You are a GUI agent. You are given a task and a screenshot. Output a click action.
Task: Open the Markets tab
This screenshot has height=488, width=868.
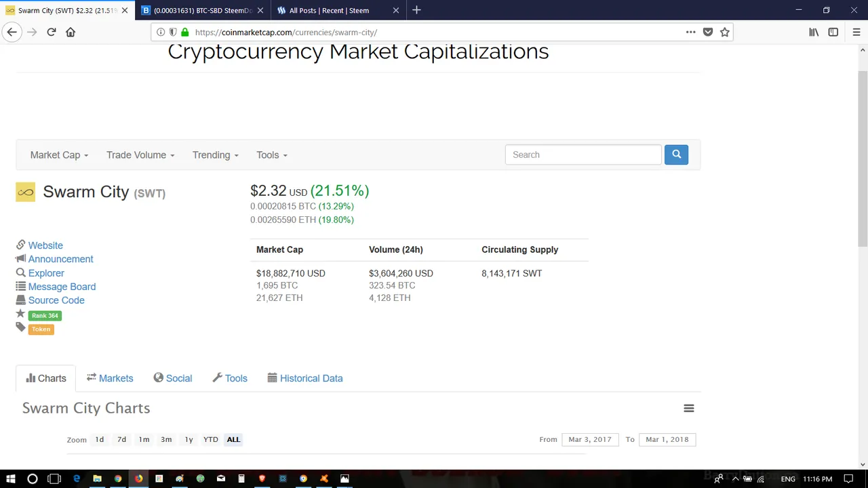[x=109, y=378]
